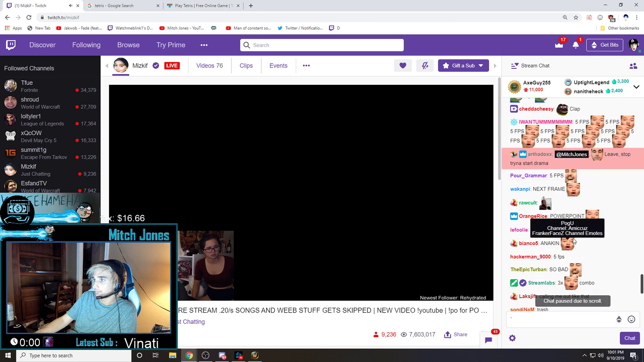The height and width of the screenshot is (362, 644).
Task: Follow channel with the heart icon
Action: click(x=403, y=66)
